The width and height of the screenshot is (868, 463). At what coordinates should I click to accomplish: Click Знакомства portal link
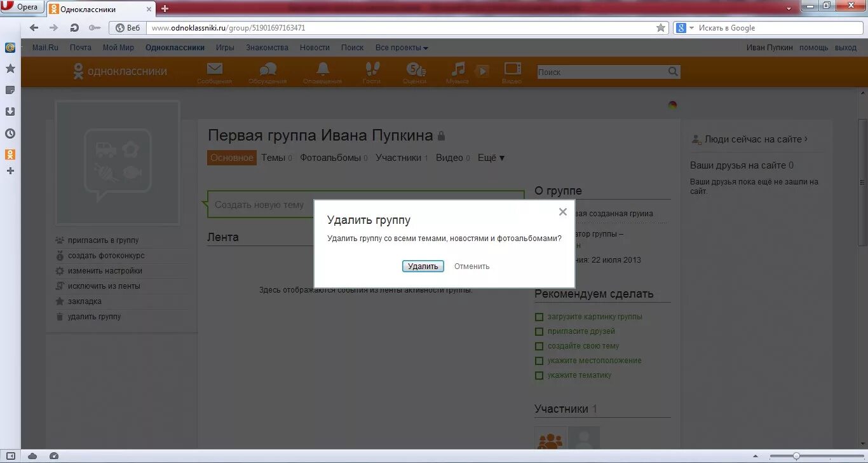coord(267,48)
